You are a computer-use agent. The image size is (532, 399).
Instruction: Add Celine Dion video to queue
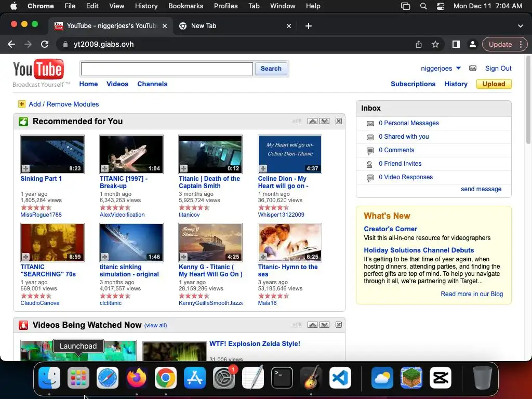[263, 168]
